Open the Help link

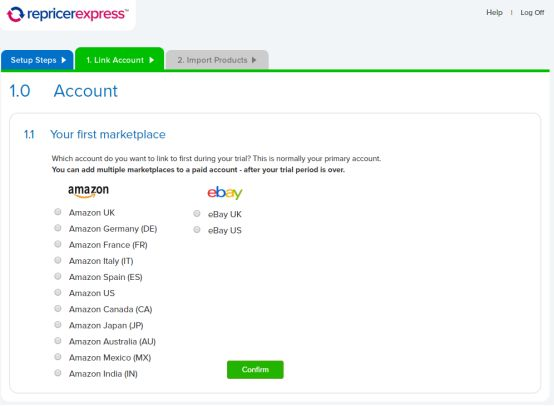pos(494,12)
